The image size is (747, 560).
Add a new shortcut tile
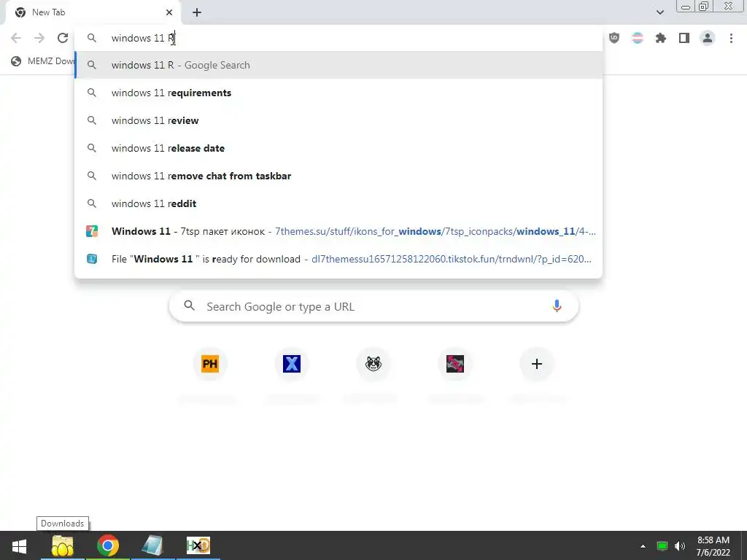[537, 364]
